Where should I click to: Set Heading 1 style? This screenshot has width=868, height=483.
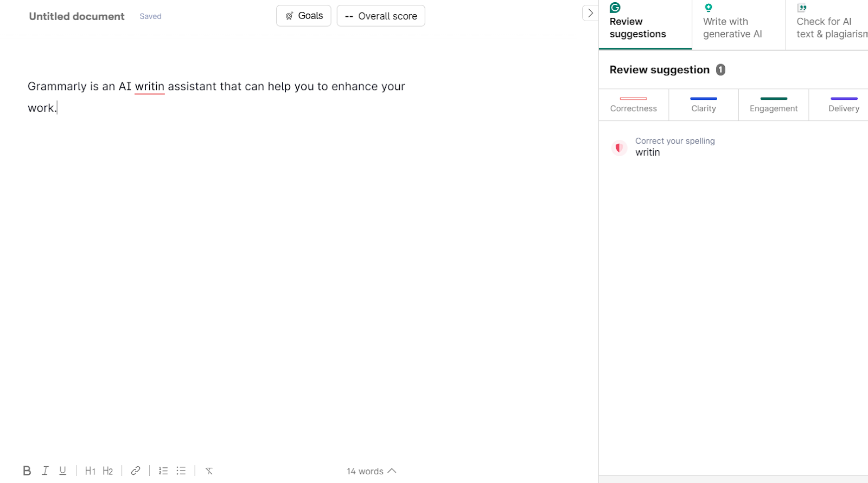click(x=90, y=471)
